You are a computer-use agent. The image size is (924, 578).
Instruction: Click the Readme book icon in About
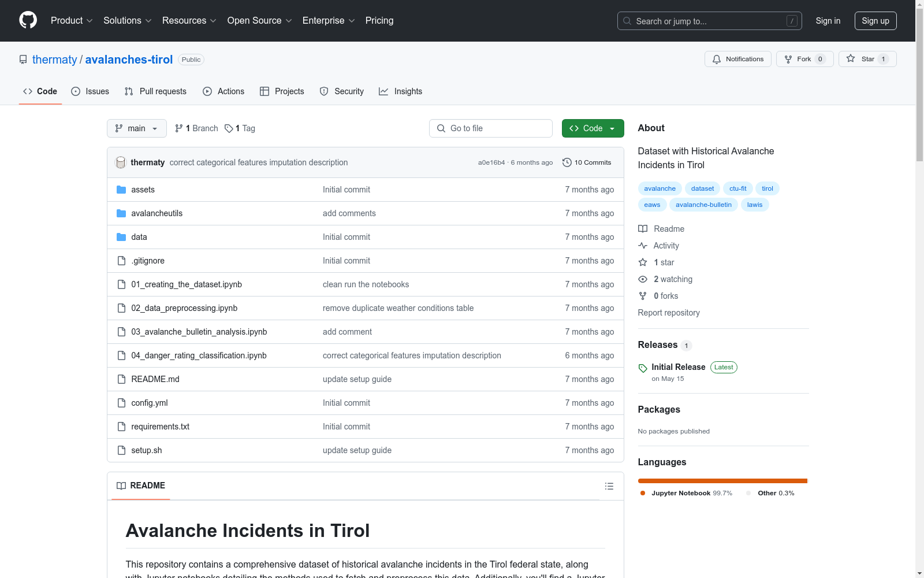click(643, 229)
